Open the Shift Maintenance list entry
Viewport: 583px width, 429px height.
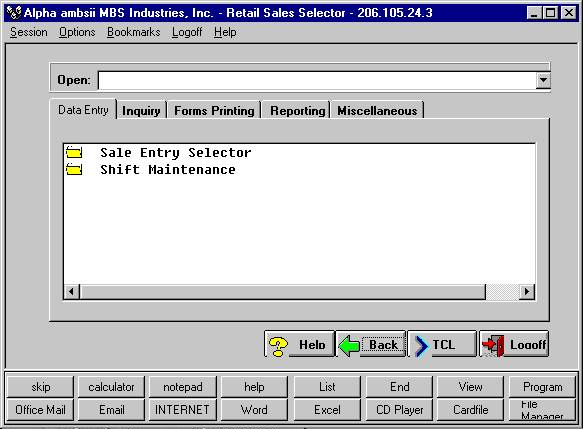168,170
